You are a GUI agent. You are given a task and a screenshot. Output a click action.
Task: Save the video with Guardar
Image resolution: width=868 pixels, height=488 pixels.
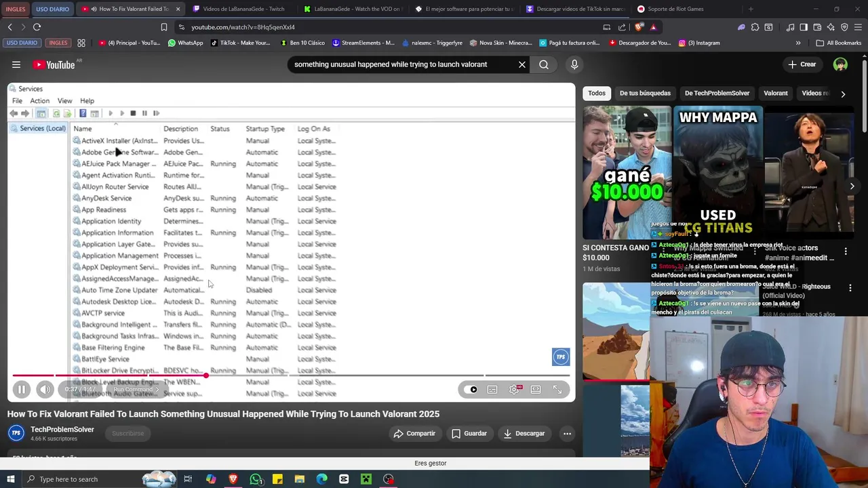[469, 434]
